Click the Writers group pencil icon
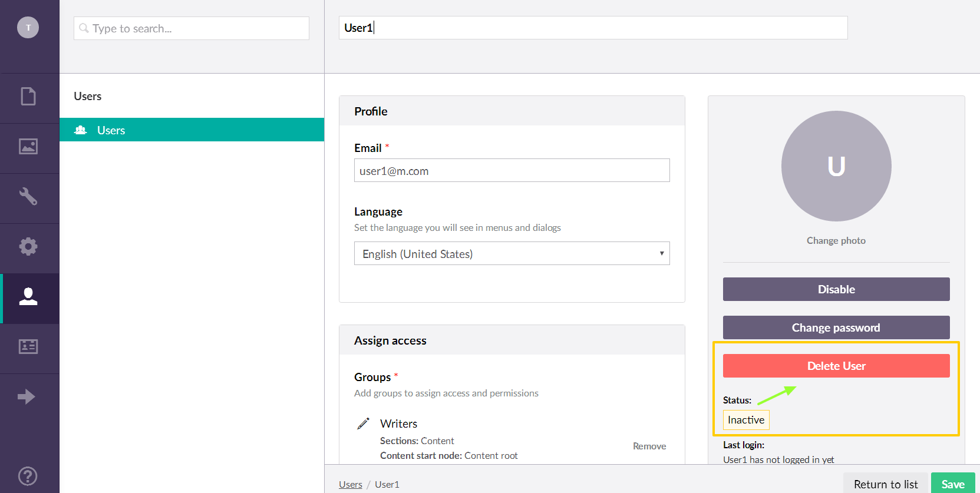 [364, 423]
